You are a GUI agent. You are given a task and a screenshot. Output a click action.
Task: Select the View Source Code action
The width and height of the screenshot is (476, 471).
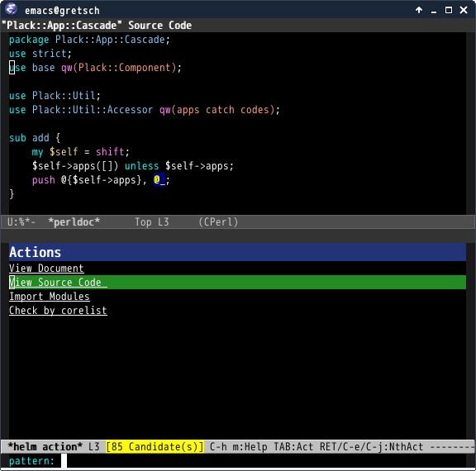(237, 283)
